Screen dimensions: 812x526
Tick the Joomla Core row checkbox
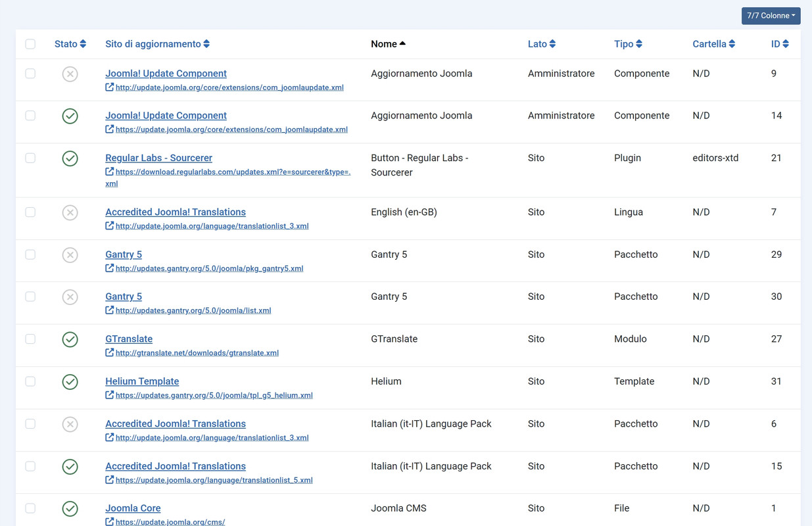click(30, 508)
